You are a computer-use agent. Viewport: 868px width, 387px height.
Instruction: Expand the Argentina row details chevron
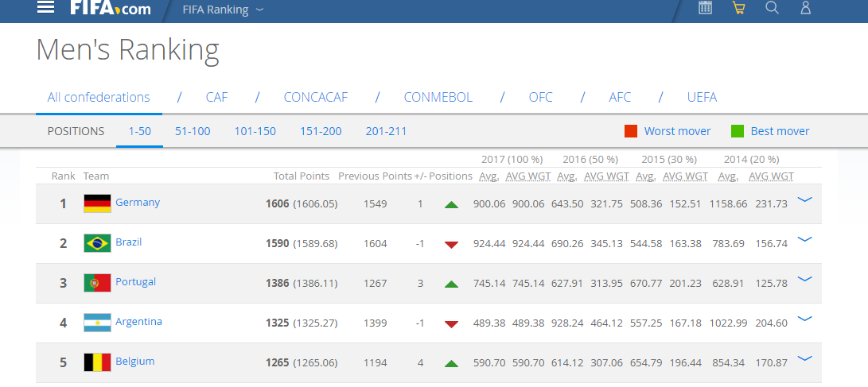coord(804,319)
